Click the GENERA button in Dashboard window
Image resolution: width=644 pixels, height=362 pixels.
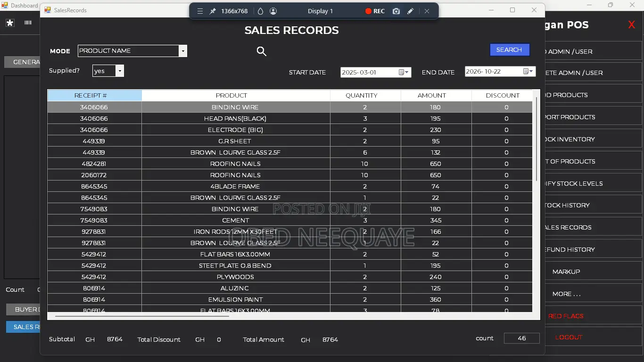22,62
